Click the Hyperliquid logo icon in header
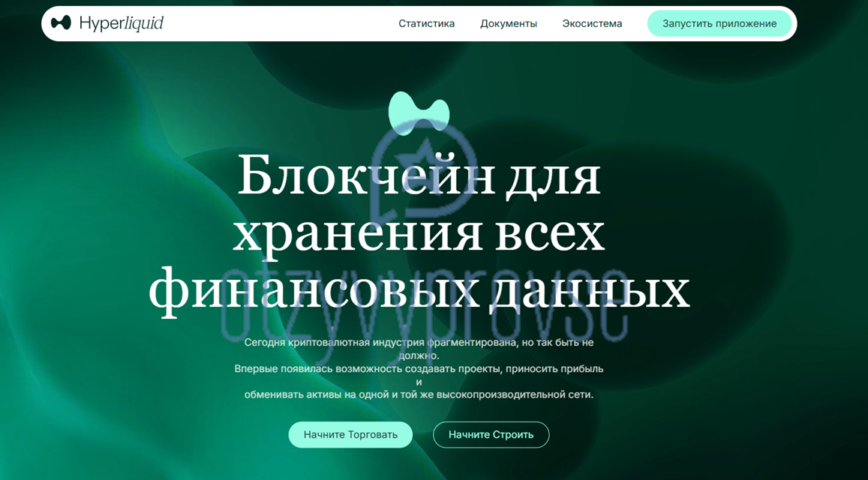Image resolution: width=868 pixels, height=480 pixels. [x=61, y=23]
